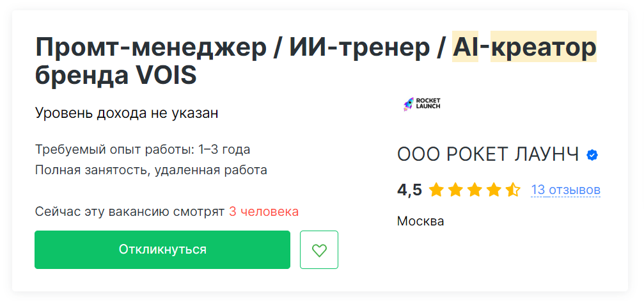The image size is (644, 301).
Task: Click the Требуемый опыт работы line
Action: (143, 150)
